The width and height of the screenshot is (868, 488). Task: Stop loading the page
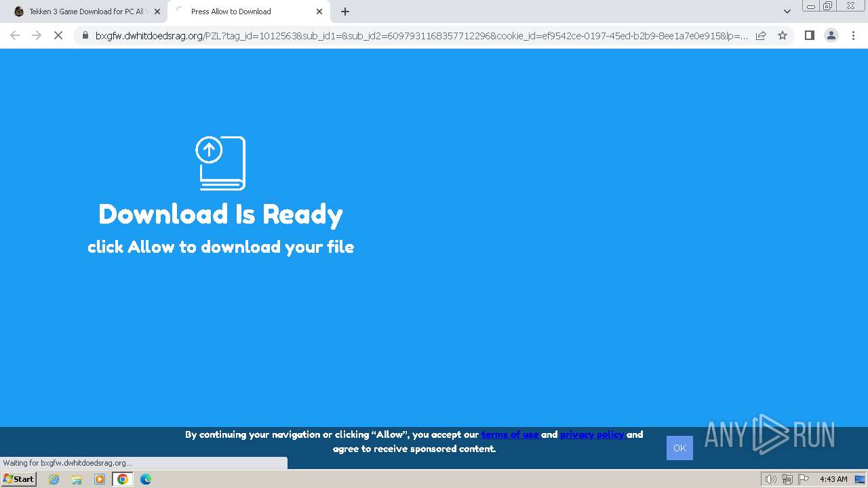tap(58, 35)
